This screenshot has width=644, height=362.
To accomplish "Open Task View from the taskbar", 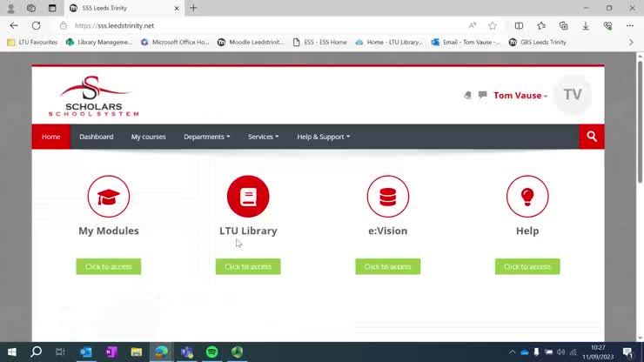I will [x=60, y=352].
